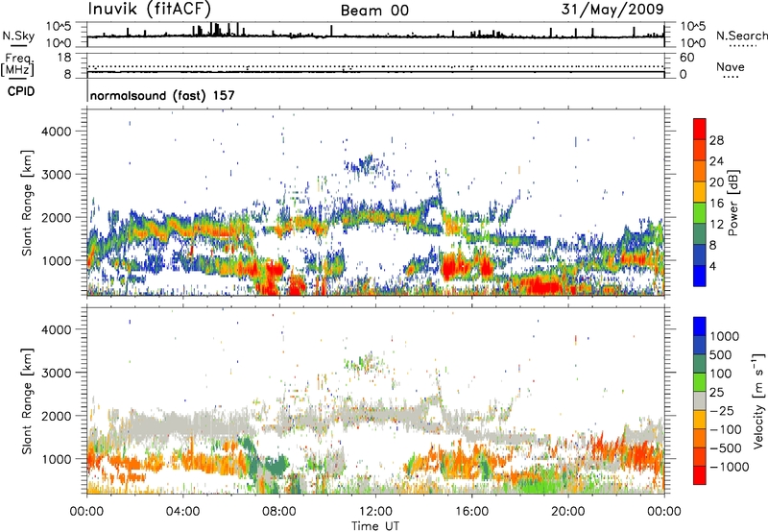The height and width of the screenshot is (532, 768).
Task: Click the '3000' tick on the velocity panel
Action: pyautogui.click(x=56, y=373)
